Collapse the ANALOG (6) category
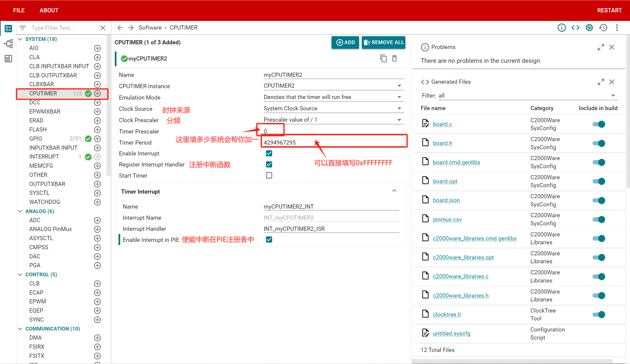The image size is (630, 364). click(x=20, y=211)
